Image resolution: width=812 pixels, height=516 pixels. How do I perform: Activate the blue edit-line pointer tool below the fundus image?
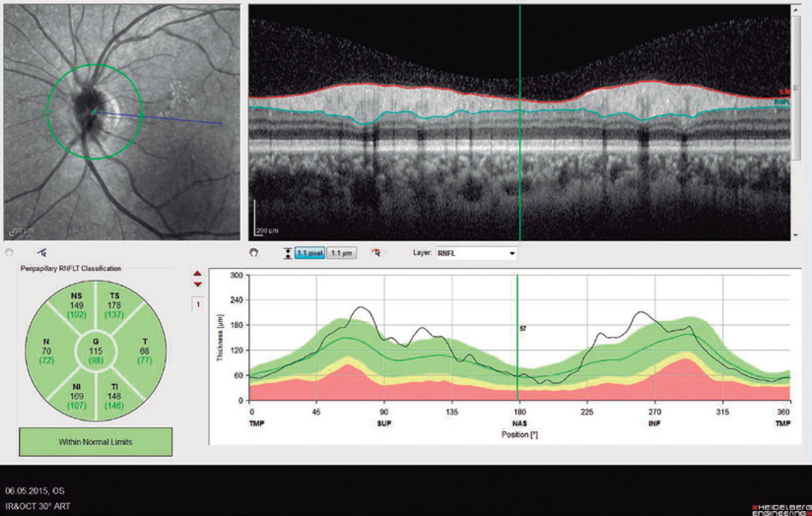(x=42, y=252)
